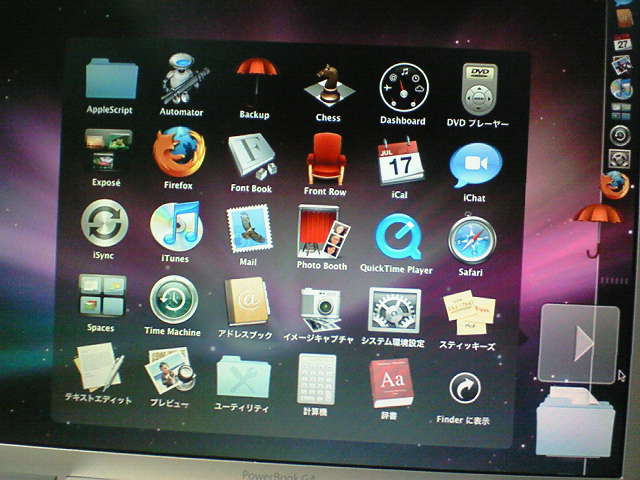Click Spaces icon in the Dock
The width and height of the screenshot is (640, 480).
pos(621,111)
